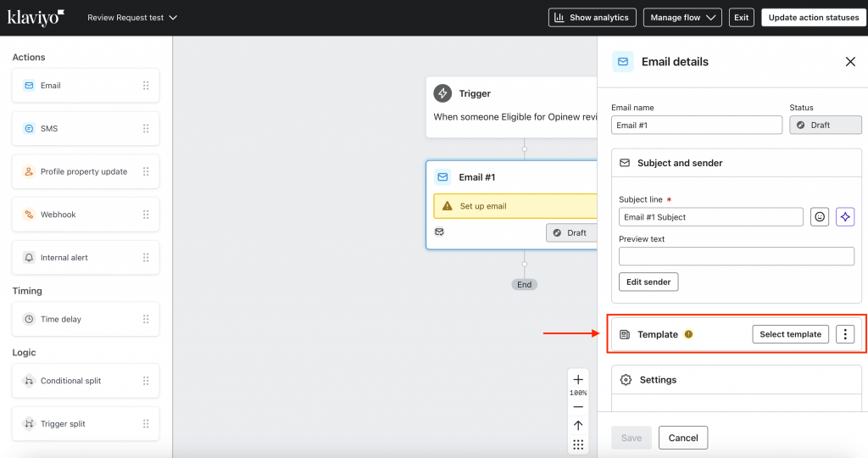Click the Select template button
Image resolution: width=868 pixels, height=458 pixels.
790,334
